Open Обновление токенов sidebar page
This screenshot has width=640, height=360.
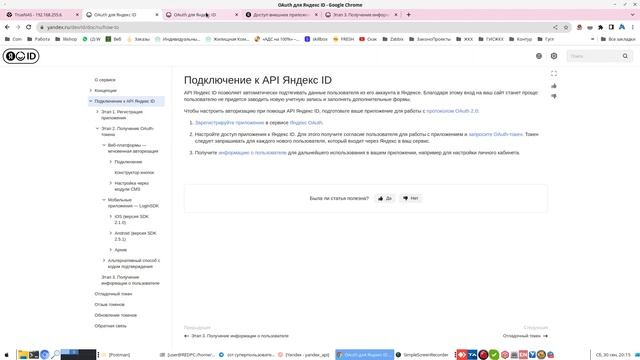[116, 315]
